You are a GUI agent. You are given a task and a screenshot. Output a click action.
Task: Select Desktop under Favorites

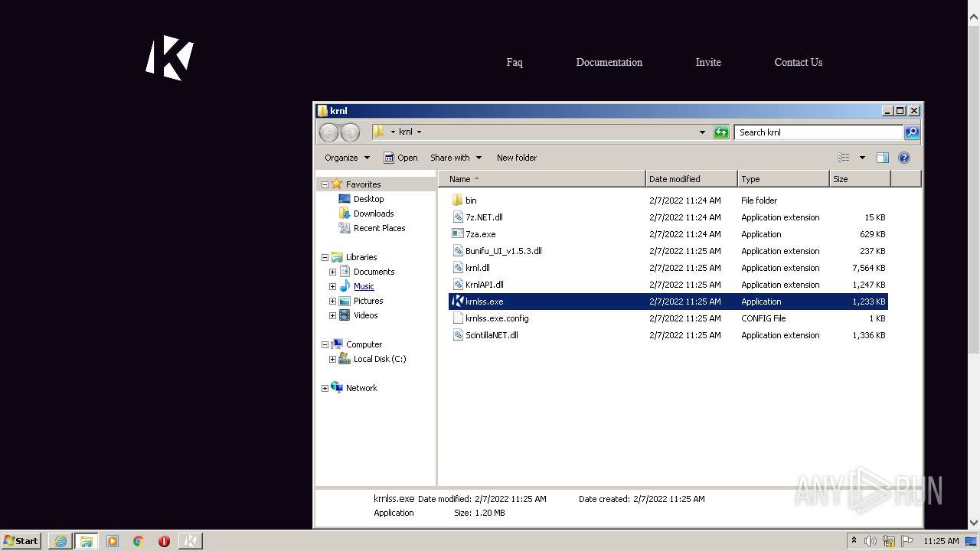[368, 199]
